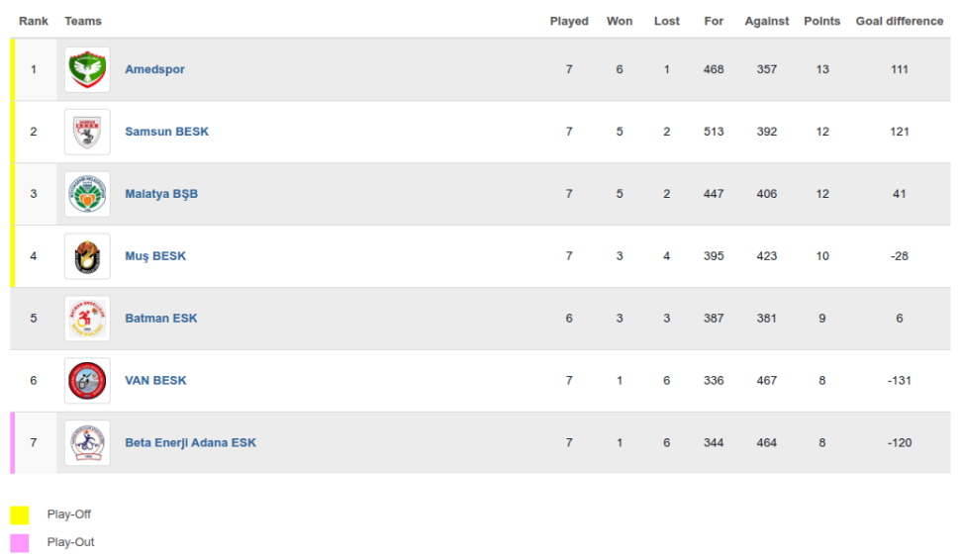The image size is (960, 560).
Task: Click the Muş BESK team logo
Action: 87,256
